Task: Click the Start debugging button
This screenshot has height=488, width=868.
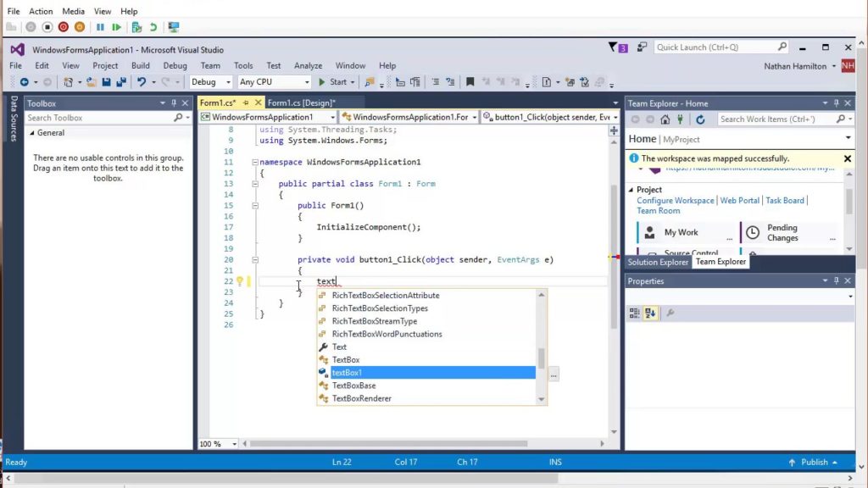Action: (337, 82)
